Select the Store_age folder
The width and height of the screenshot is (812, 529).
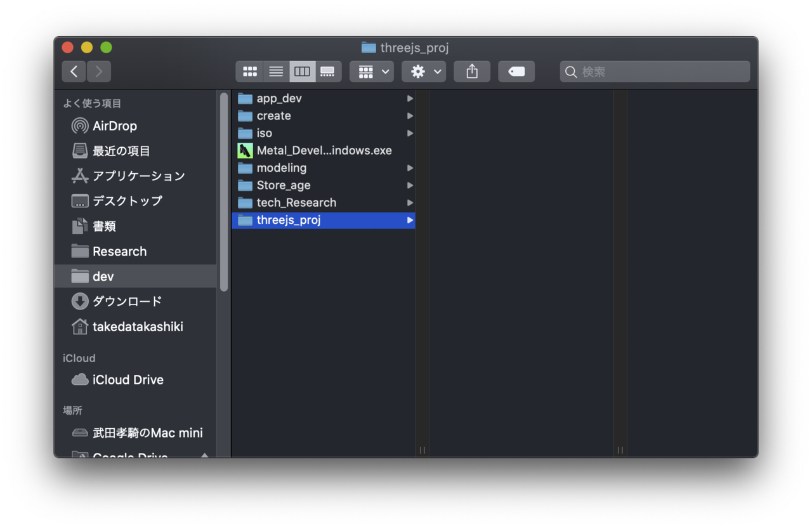tap(324, 185)
